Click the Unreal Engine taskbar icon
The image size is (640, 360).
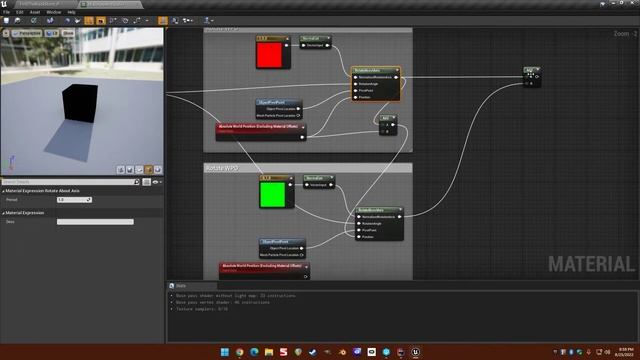coord(416,352)
